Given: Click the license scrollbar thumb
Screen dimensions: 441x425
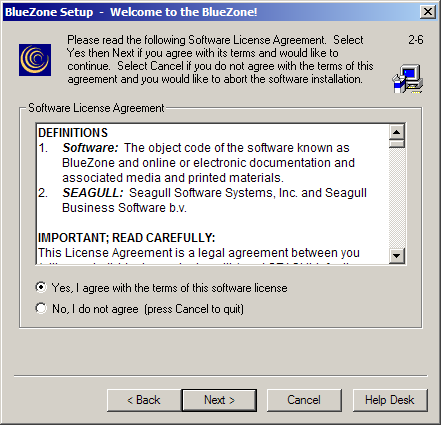Looking at the screenshot, I should (397, 144).
